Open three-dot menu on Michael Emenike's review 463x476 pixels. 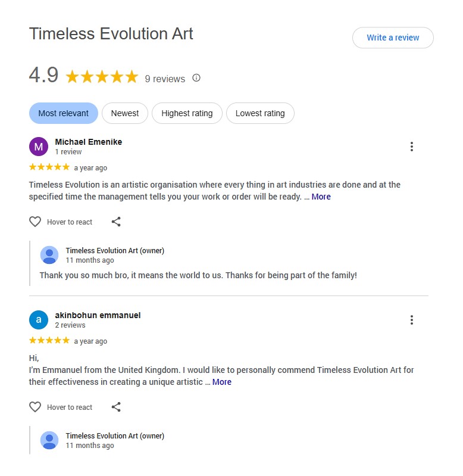coord(411,147)
